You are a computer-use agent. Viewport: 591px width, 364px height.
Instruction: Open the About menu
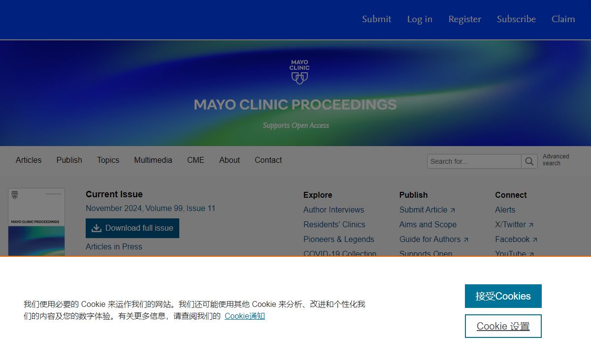click(230, 160)
